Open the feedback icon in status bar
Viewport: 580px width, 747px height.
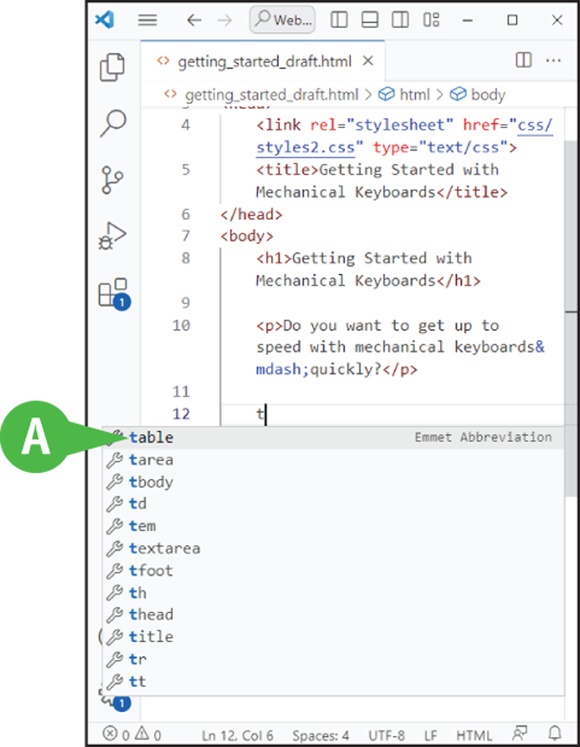coord(519,734)
